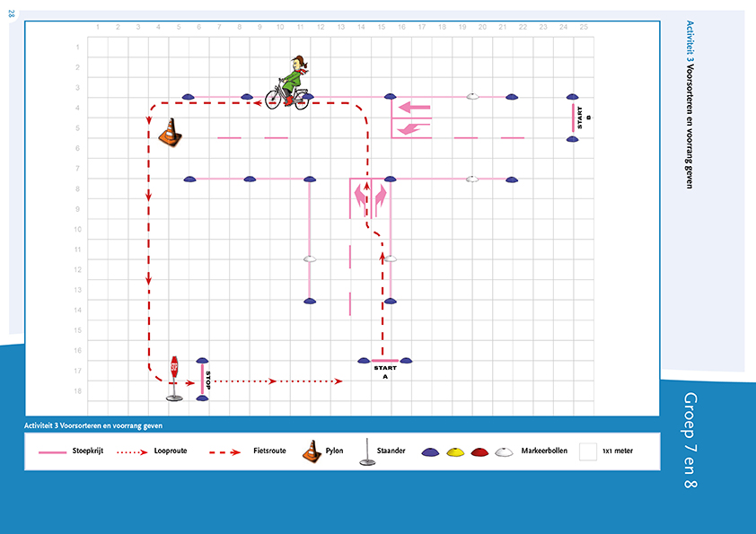Click the straight pink left arrow road marking
Screen dimensions: 756x534
coord(415,107)
